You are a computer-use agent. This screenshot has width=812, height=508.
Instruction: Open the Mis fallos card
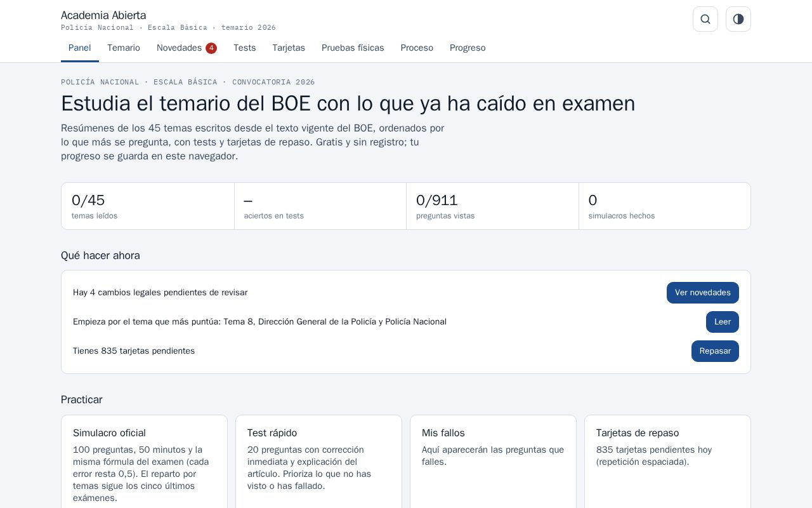493,462
